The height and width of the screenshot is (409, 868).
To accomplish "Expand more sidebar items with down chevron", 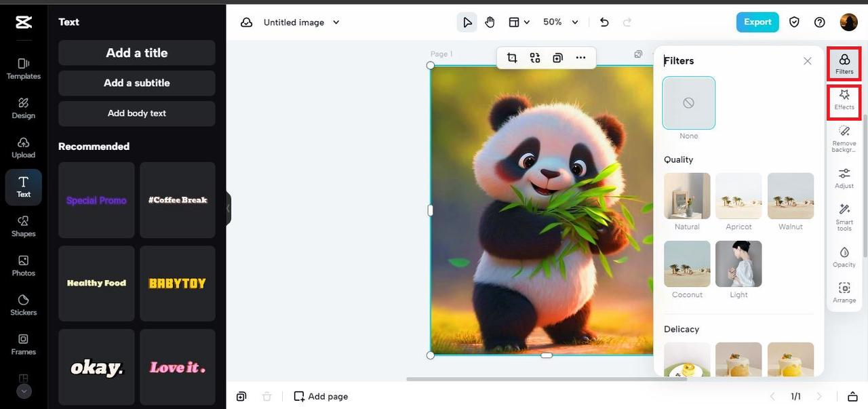I will tap(24, 391).
